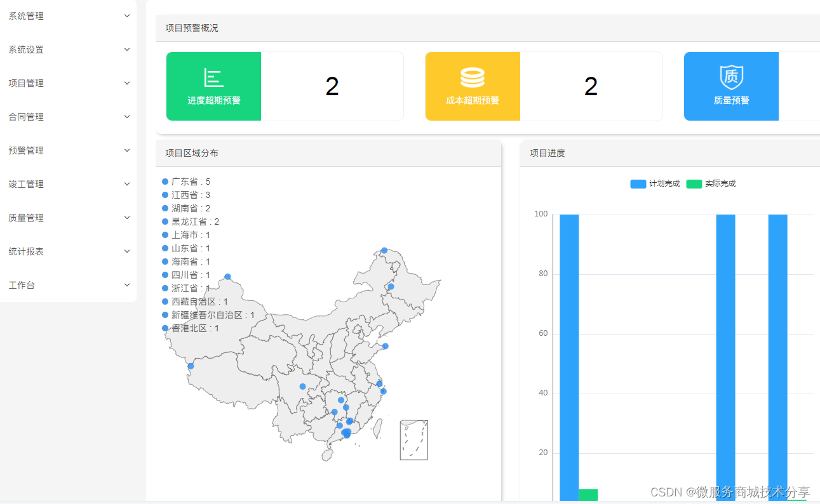The height and width of the screenshot is (504, 820).
Task: Open the 质量管理 menu
Action: click(x=68, y=218)
